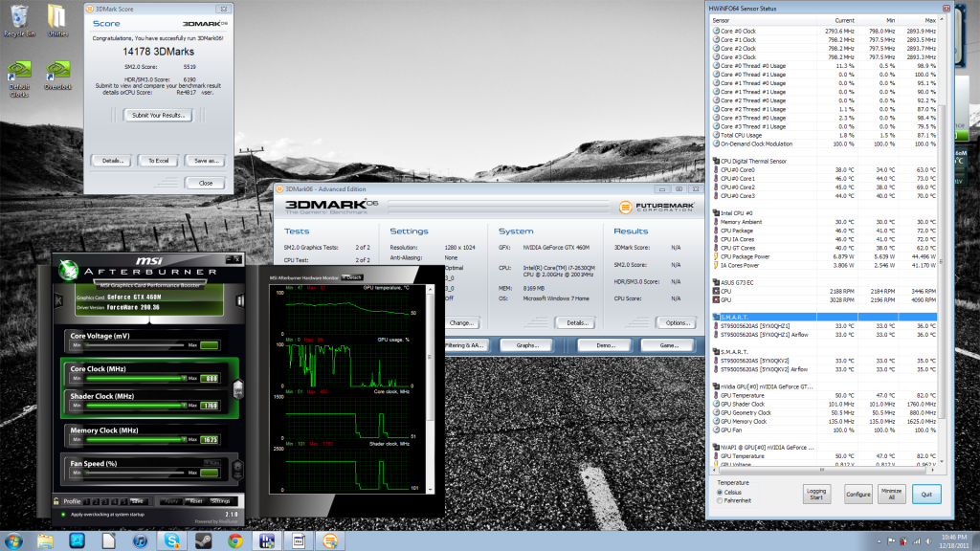Switch to 3DMark06 orange taskbar button

(x=330, y=540)
